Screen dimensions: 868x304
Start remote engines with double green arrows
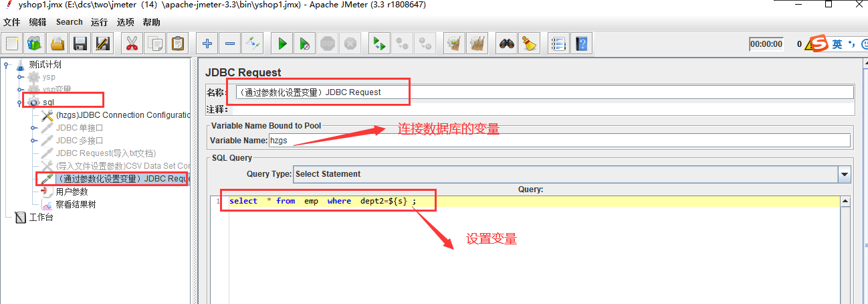coord(379,44)
